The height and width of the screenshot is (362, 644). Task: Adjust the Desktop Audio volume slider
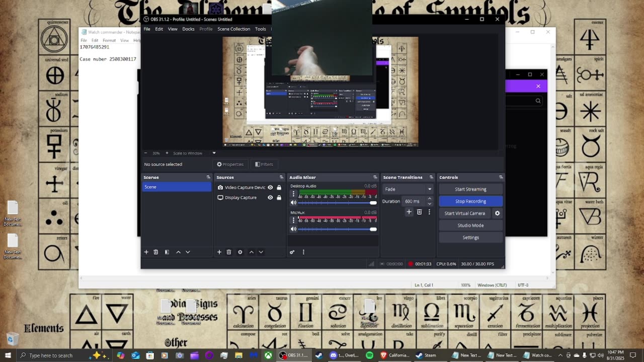click(337, 203)
